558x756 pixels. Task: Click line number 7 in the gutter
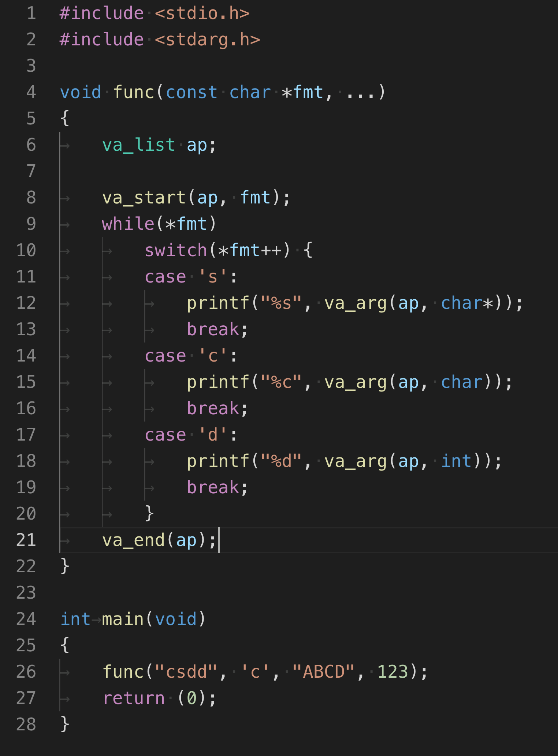pyautogui.click(x=31, y=172)
